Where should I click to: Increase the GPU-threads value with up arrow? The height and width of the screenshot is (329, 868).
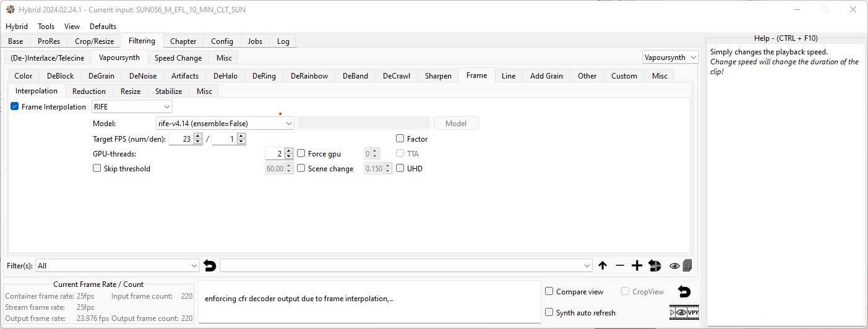click(289, 151)
